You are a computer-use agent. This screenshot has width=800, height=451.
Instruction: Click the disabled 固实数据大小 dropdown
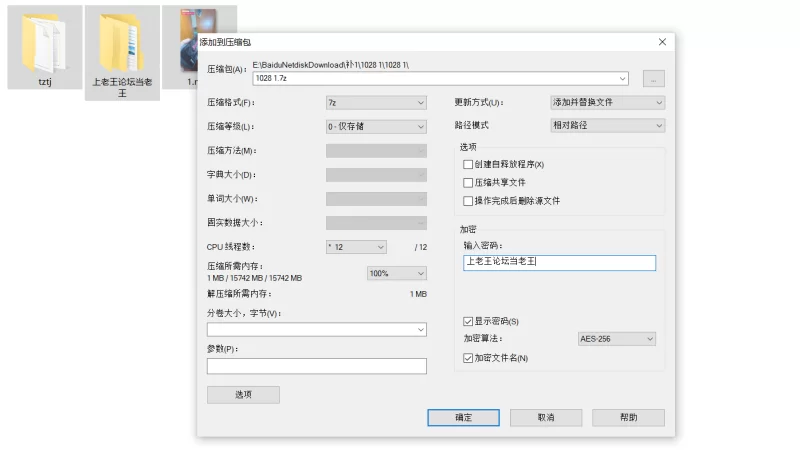[x=376, y=223]
